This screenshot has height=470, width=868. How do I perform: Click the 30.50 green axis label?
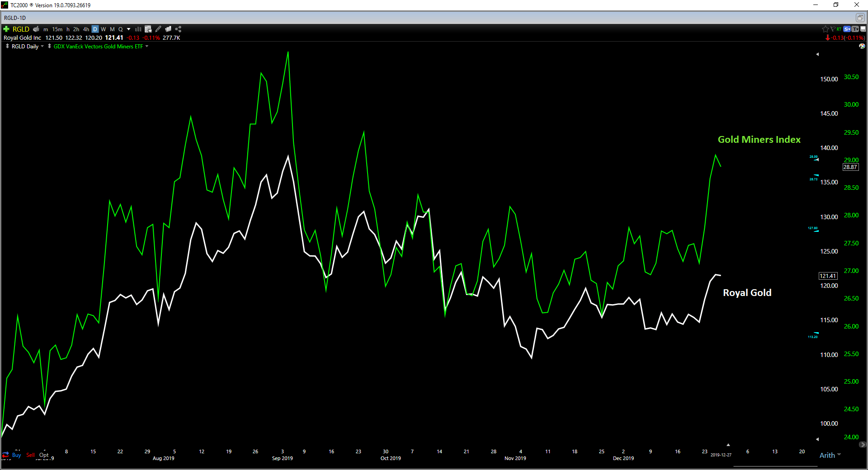pyautogui.click(x=851, y=77)
